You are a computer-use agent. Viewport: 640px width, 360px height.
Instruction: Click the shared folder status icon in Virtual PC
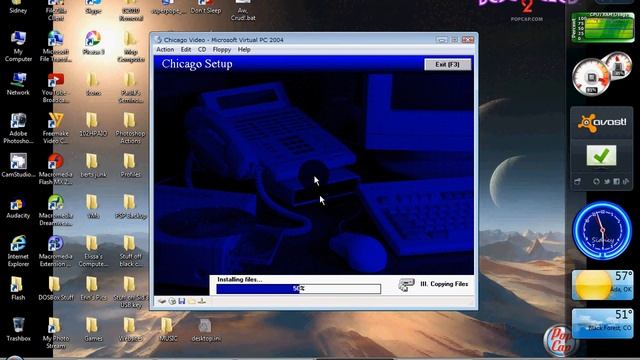[x=192, y=301]
